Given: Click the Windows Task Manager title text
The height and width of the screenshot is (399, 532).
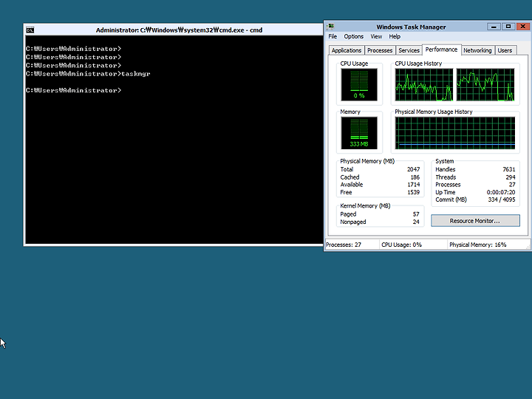Looking at the screenshot, I should coord(411,27).
